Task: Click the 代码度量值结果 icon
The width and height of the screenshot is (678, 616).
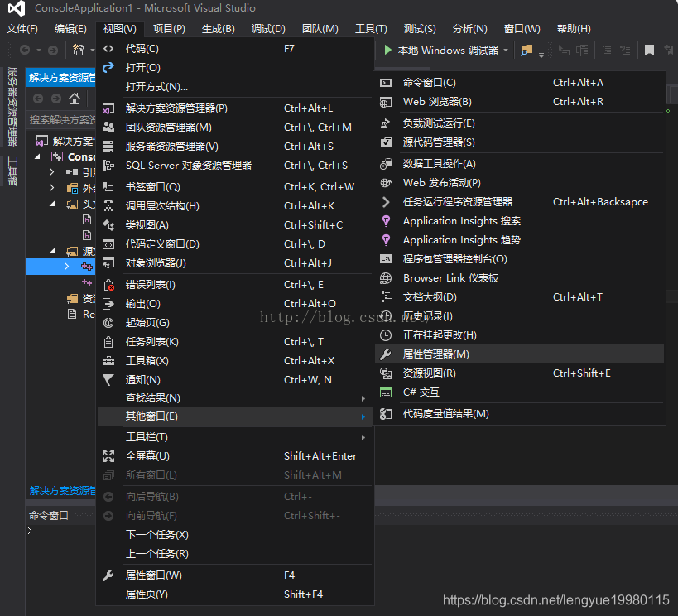Action: [386, 414]
